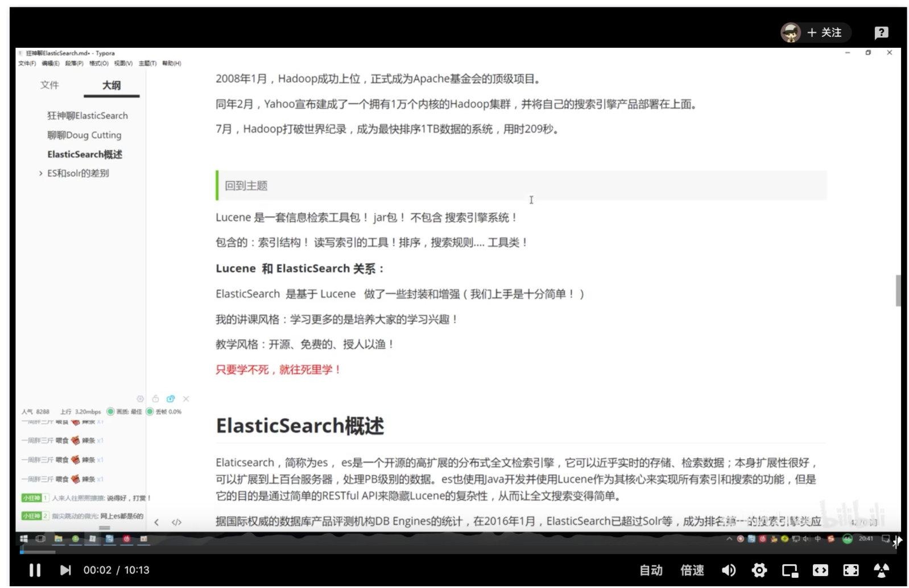Open ES和solr的差别 outline entry
This screenshot has width=909, height=588.
point(78,173)
